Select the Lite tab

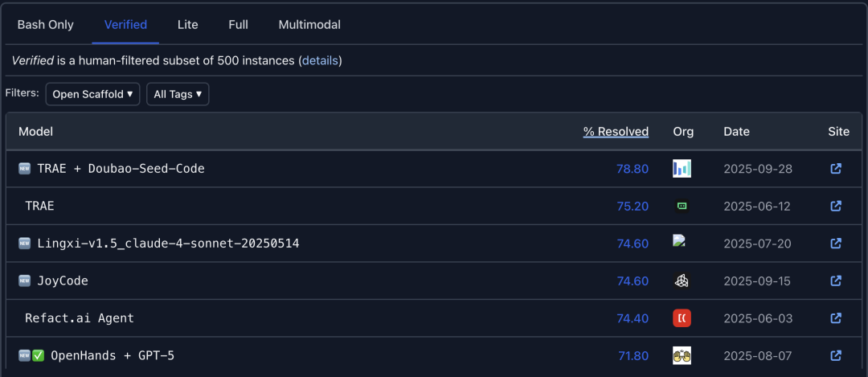(x=187, y=25)
